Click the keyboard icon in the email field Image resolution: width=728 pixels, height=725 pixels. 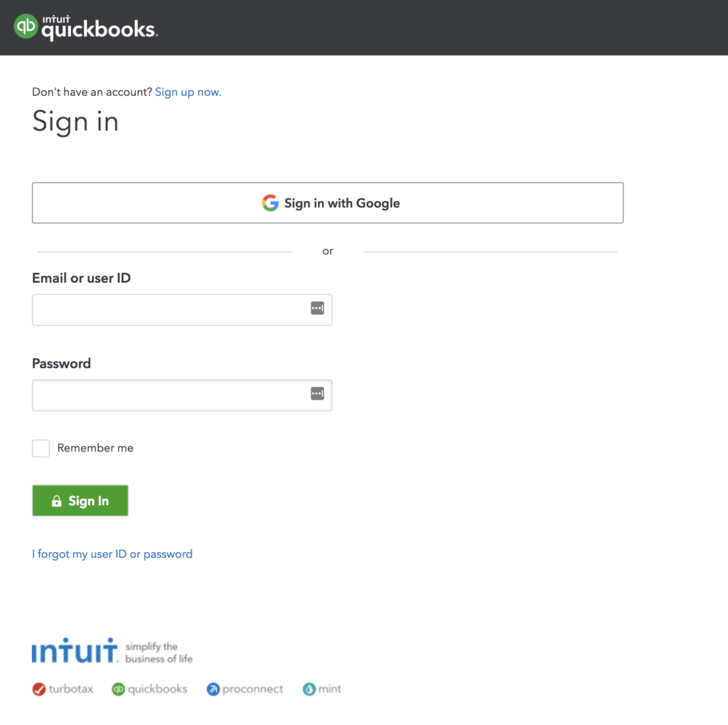click(x=317, y=308)
